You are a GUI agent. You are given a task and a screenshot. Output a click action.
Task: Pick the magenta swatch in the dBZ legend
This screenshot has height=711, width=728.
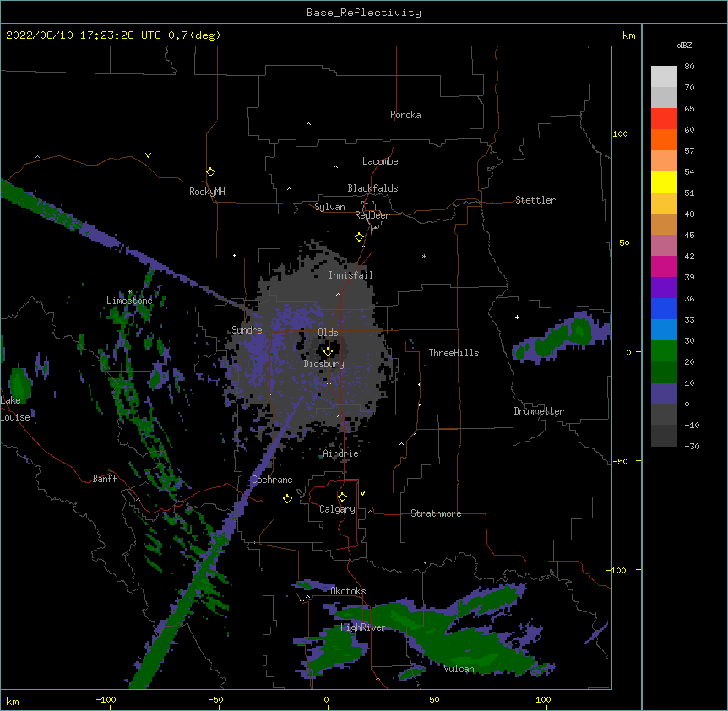(x=664, y=266)
